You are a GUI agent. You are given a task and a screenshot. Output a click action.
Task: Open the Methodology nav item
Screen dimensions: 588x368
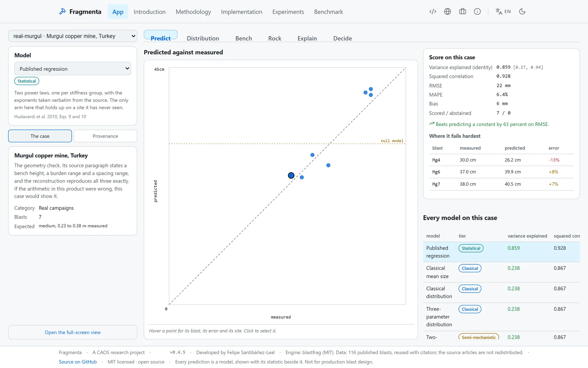(193, 12)
